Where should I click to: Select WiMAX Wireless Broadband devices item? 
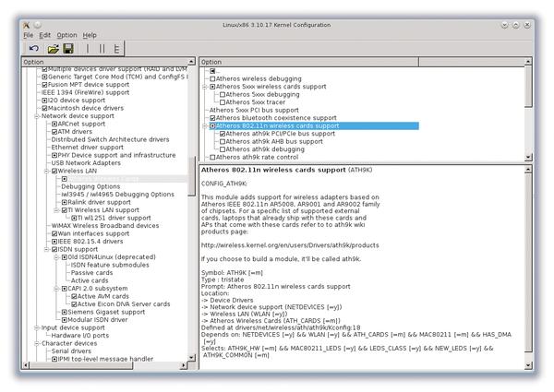pos(105,225)
